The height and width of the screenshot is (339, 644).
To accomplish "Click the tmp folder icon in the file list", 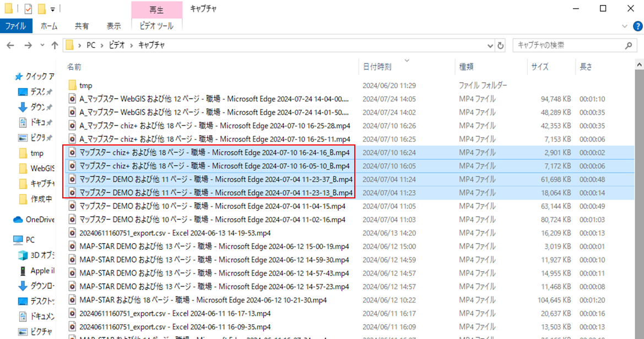I will pos(72,85).
